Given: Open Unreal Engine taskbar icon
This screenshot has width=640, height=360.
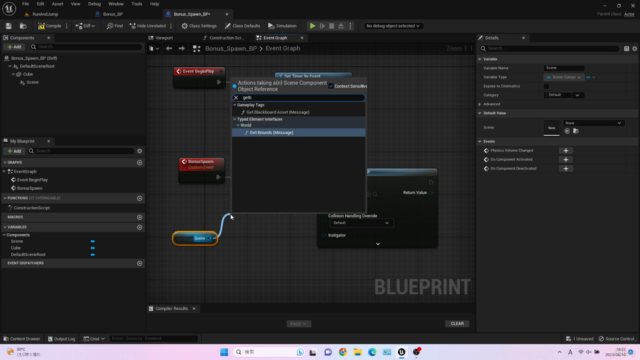Looking at the screenshot, I should 402,352.
